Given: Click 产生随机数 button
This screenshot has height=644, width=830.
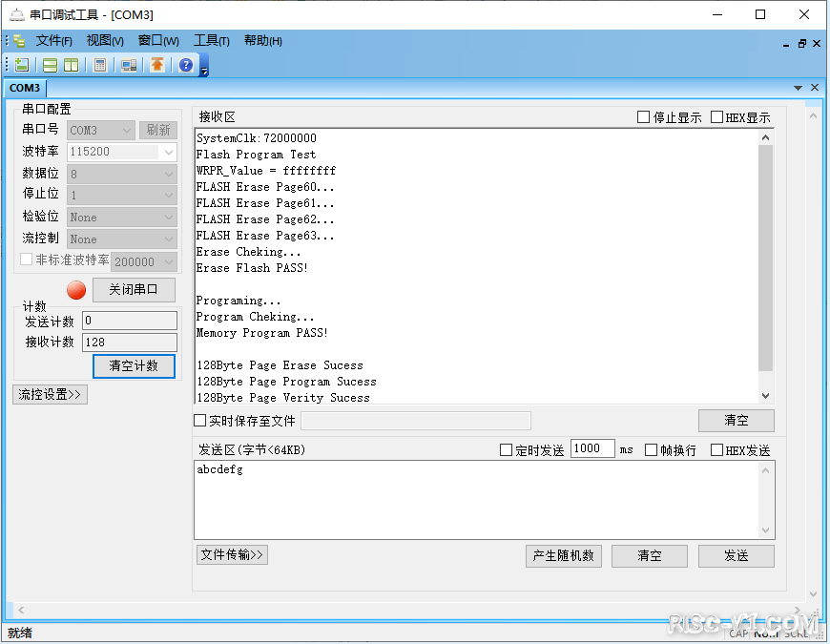Looking at the screenshot, I should click(563, 556).
